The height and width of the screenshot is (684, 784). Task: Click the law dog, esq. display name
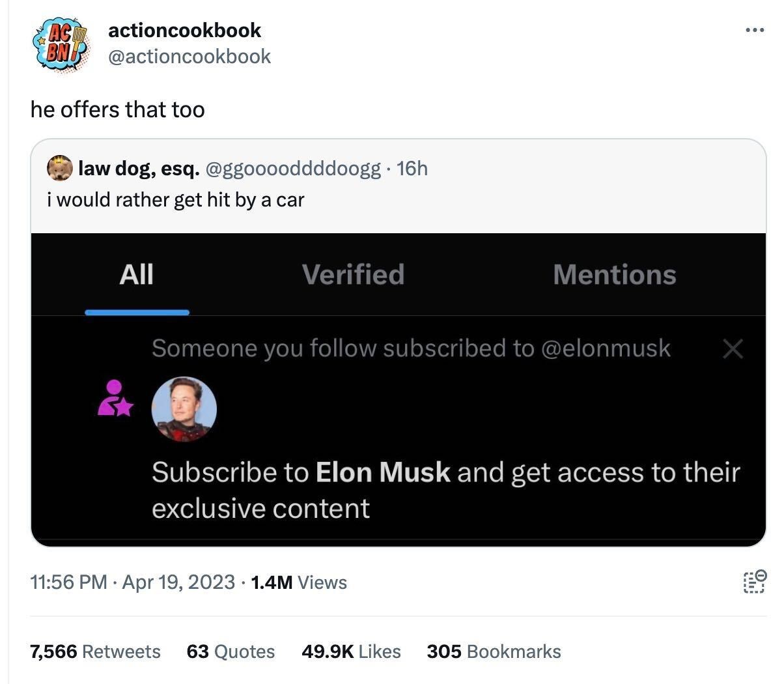click(139, 168)
